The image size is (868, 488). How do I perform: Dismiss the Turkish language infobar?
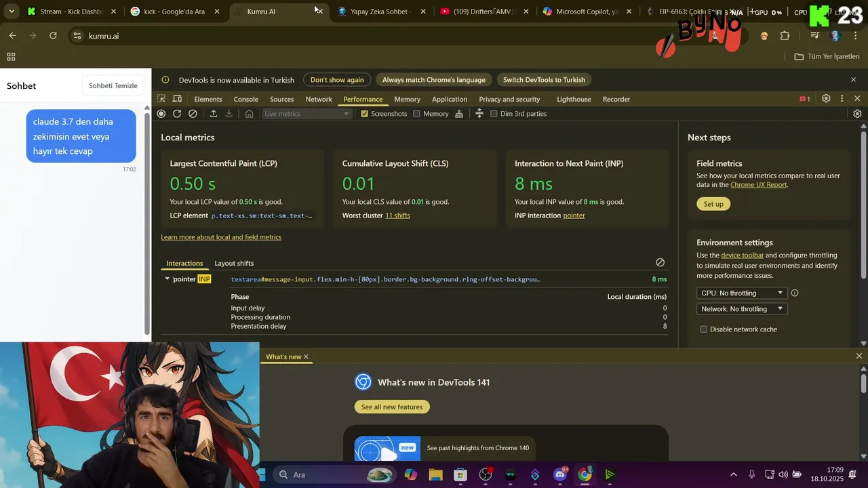point(853,80)
